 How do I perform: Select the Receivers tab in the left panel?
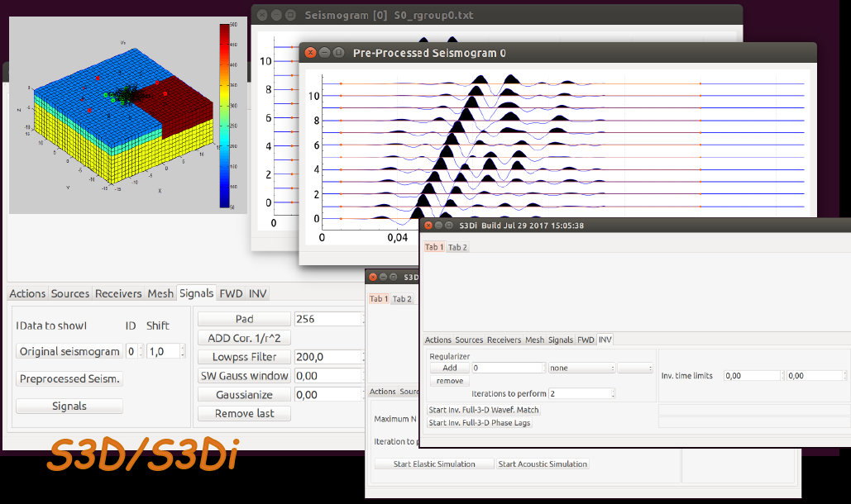point(118,293)
